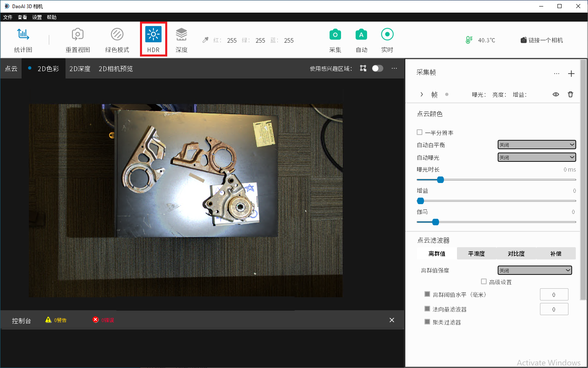Click the 0错误 errors indicator
The image size is (588, 368).
[x=103, y=320]
